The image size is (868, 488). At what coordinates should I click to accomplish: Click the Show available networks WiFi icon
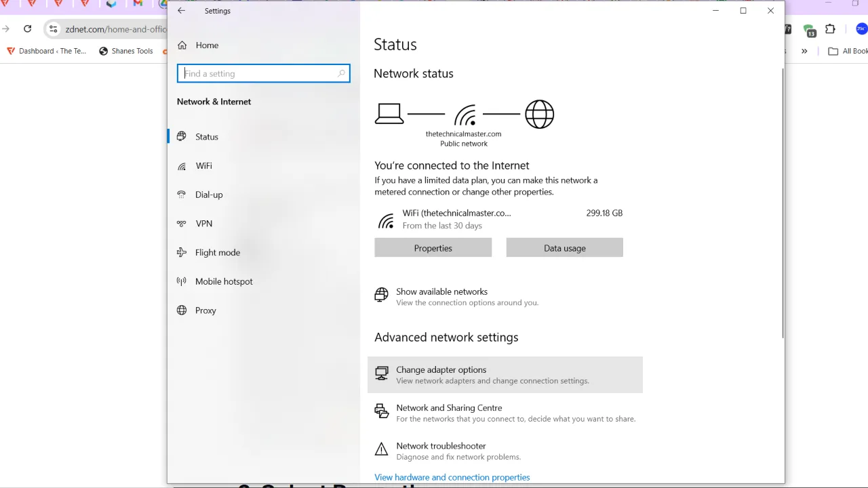click(x=380, y=295)
